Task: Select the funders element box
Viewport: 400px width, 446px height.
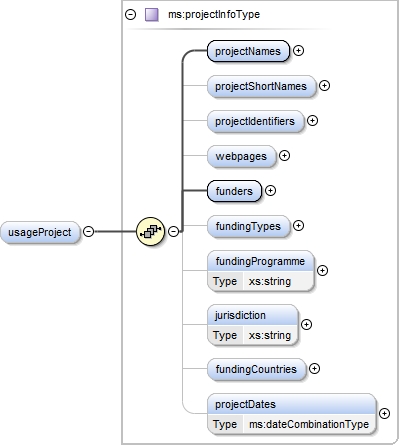Action: tap(234, 191)
